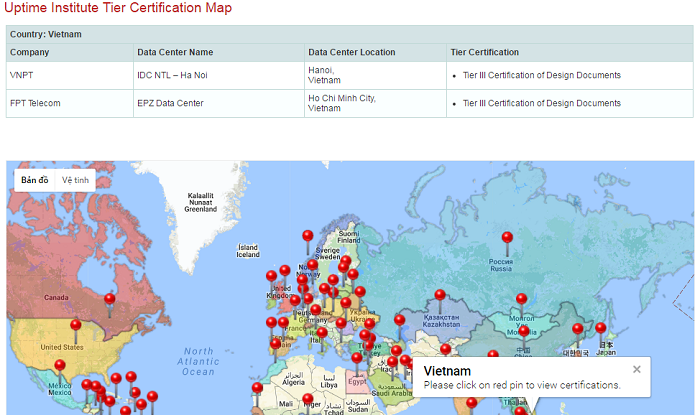Click the red pin in Egypt
The width and height of the screenshot is (700, 415).
click(x=357, y=358)
